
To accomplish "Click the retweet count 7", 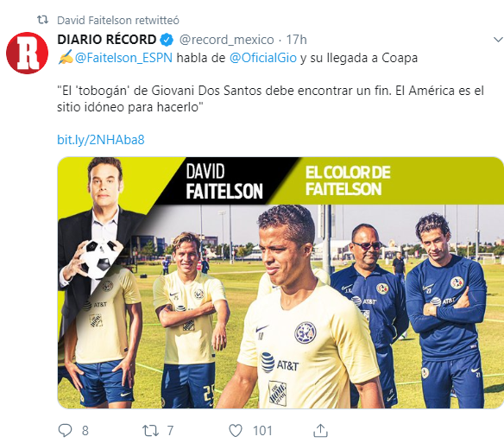I will pos(170,431).
